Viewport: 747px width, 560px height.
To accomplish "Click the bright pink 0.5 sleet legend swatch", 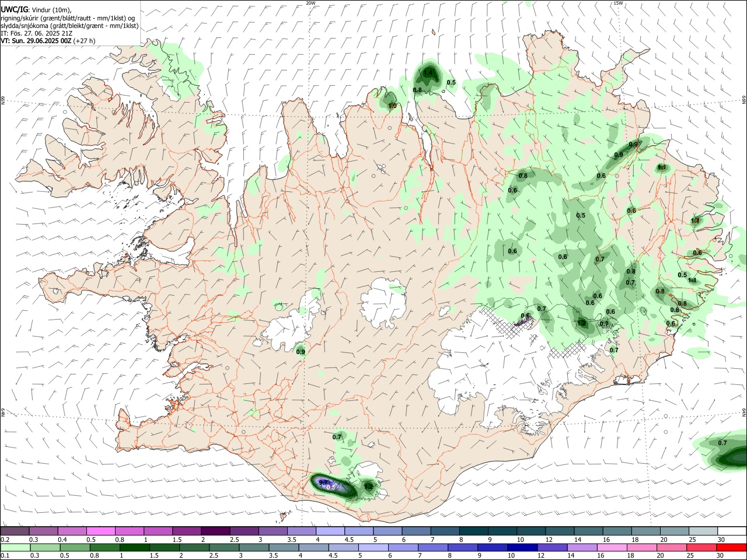I will [101, 531].
